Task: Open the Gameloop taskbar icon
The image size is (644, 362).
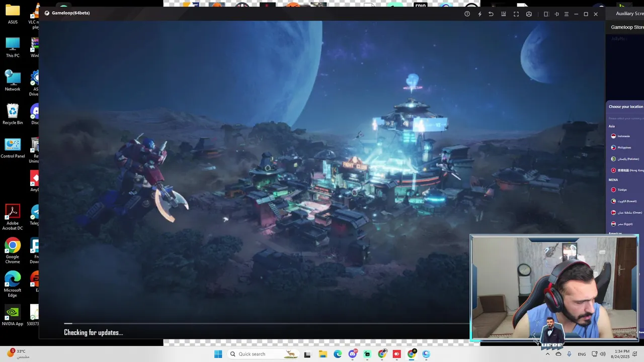Action: pyautogui.click(x=426, y=354)
